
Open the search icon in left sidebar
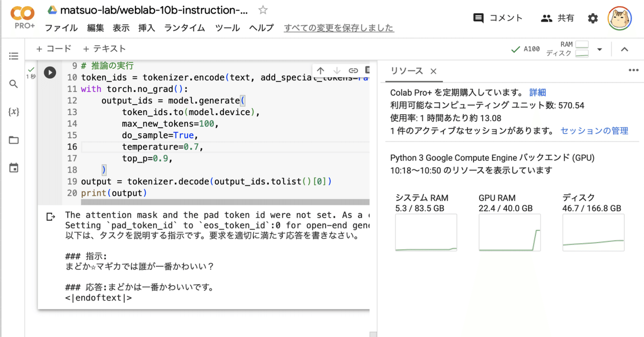14,84
